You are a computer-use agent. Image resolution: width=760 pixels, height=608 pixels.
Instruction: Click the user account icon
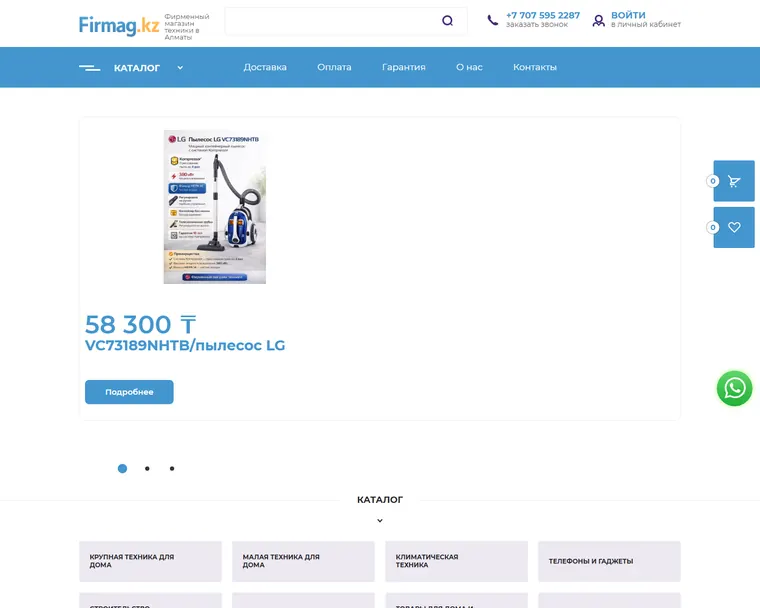[599, 20]
